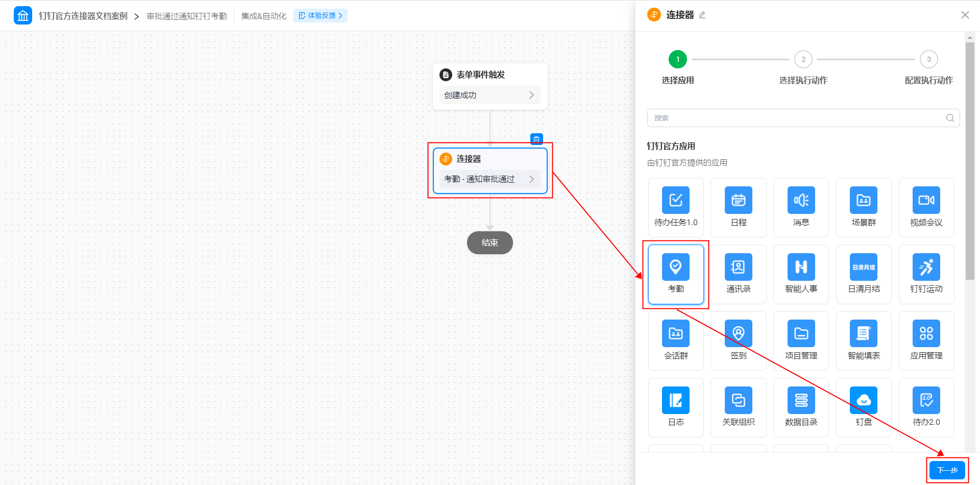The width and height of the screenshot is (980, 485).
Task: Click the 结束 end node
Action: (490, 243)
